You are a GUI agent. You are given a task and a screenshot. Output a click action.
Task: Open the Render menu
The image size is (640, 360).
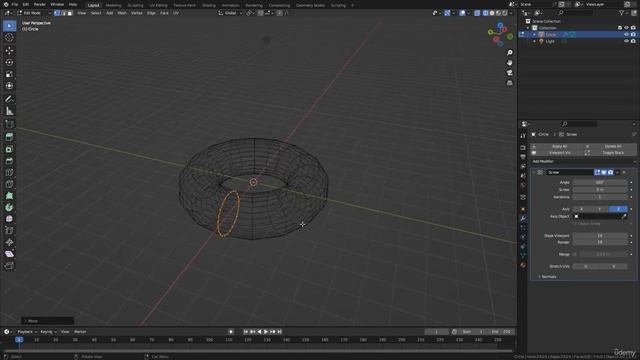[40, 4]
